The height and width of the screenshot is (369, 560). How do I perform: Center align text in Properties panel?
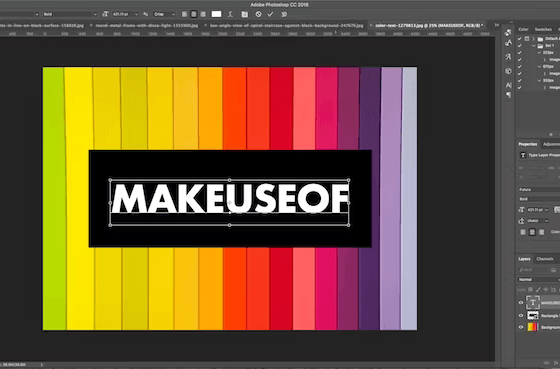[532, 232]
